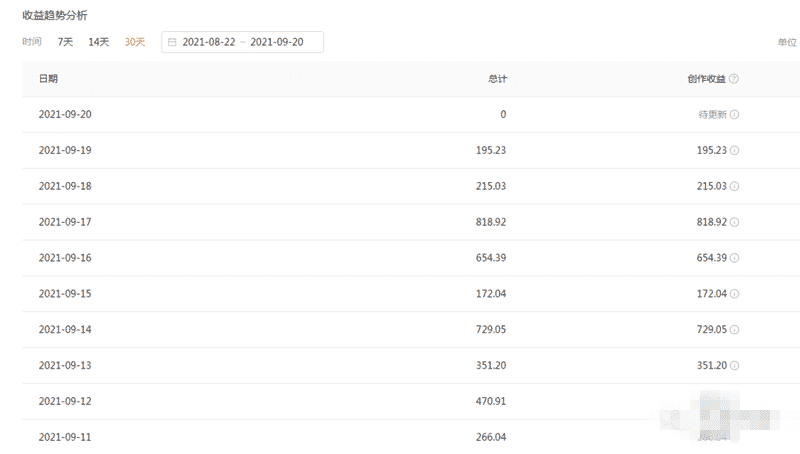Image resolution: width=800 pixels, height=454 pixels.
Task: Click info icon beside 172.04 creation income
Action: pos(734,294)
